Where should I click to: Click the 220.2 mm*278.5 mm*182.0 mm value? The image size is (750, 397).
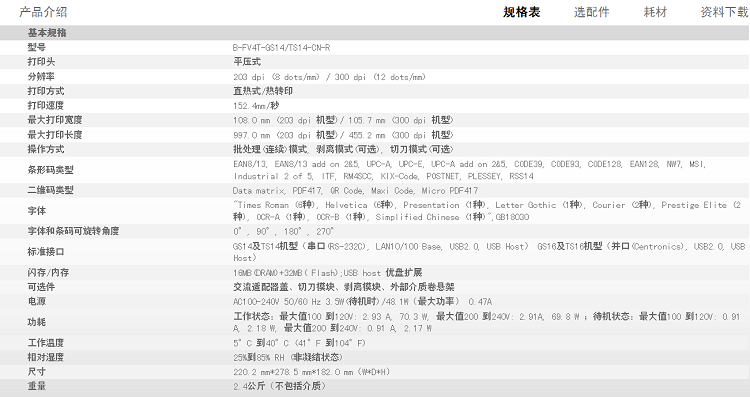click(x=311, y=372)
